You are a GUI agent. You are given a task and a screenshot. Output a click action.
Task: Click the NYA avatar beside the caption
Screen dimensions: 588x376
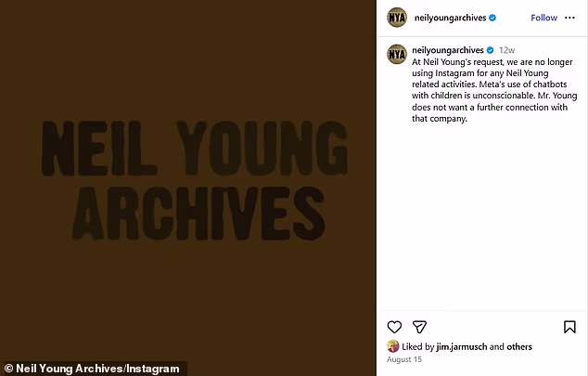pos(397,54)
